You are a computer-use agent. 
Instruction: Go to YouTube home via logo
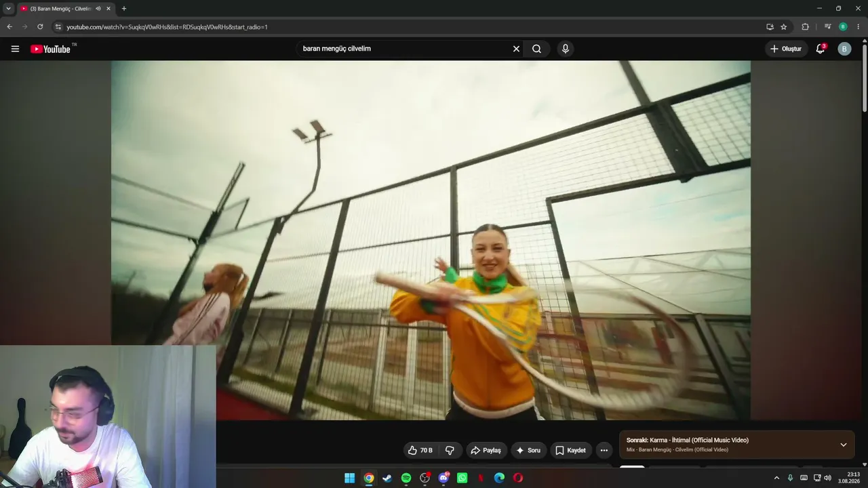(x=51, y=49)
